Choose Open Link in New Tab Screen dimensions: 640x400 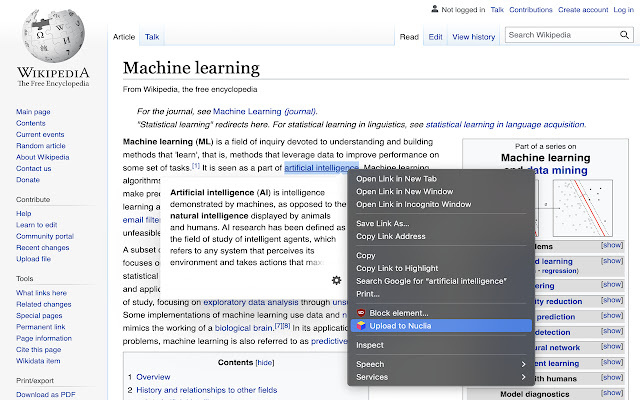tap(441, 179)
